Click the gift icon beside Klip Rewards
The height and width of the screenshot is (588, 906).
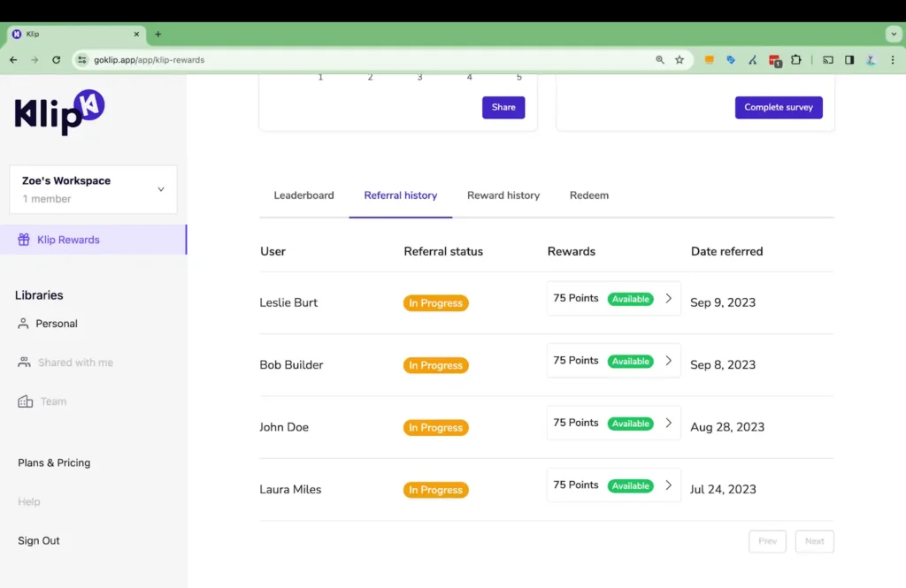click(24, 240)
